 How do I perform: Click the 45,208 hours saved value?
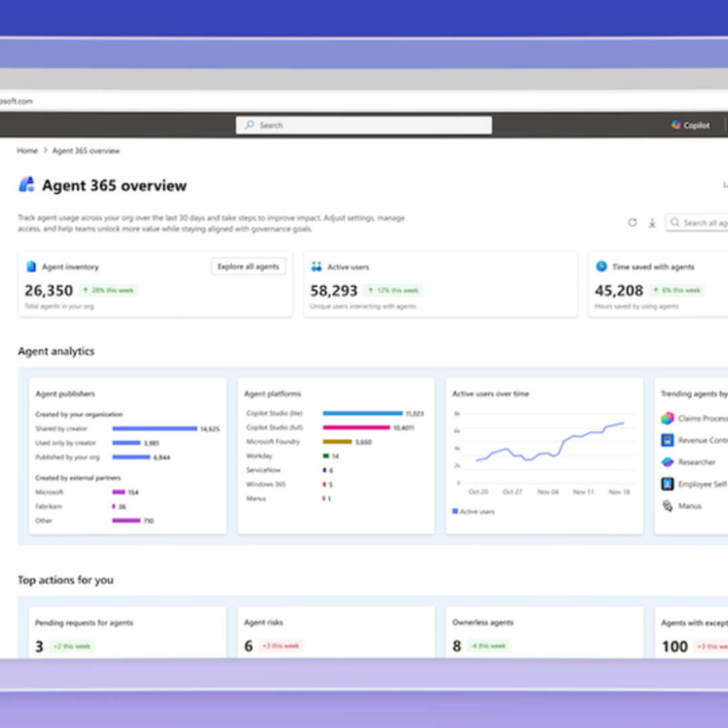click(x=619, y=291)
